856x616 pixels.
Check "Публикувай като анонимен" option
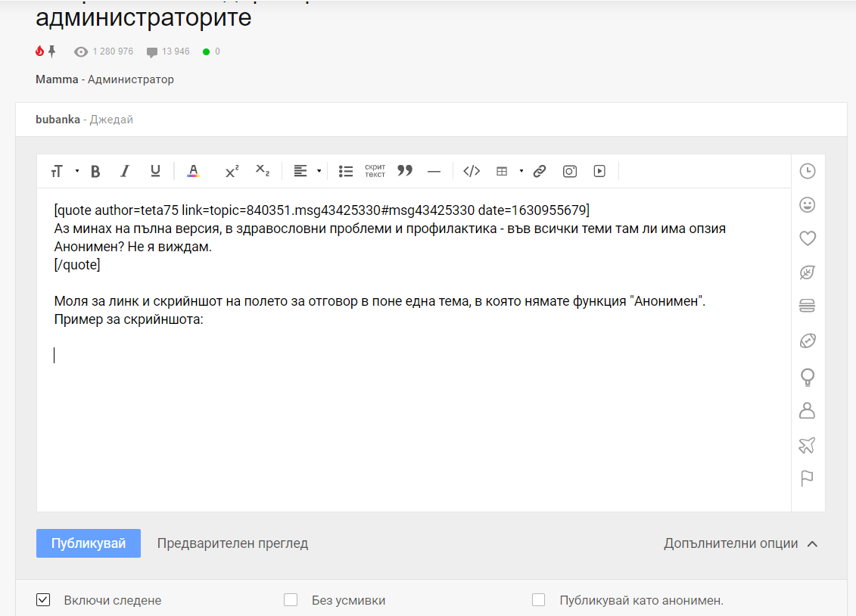click(x=539, y=600)
